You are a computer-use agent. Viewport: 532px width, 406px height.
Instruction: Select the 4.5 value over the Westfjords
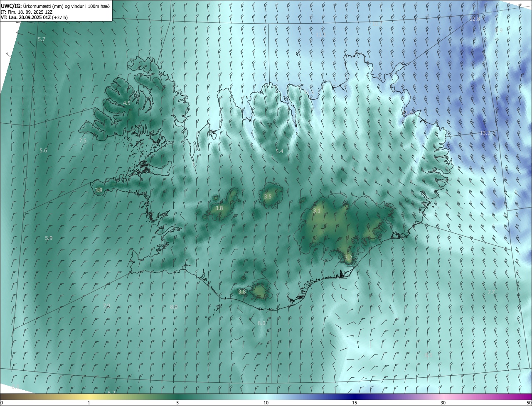(127, 103)
